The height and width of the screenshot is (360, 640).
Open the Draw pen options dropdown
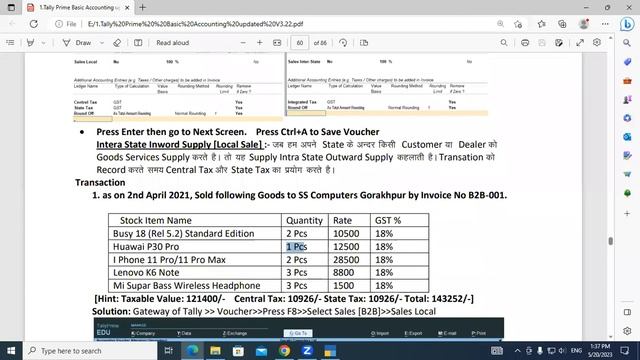coord(102,42)
